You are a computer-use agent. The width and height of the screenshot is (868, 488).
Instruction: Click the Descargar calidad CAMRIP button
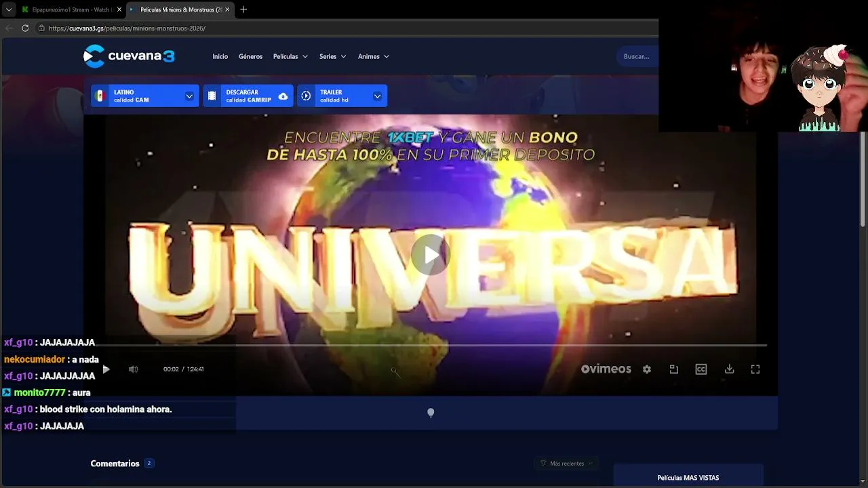pos(248,96)
